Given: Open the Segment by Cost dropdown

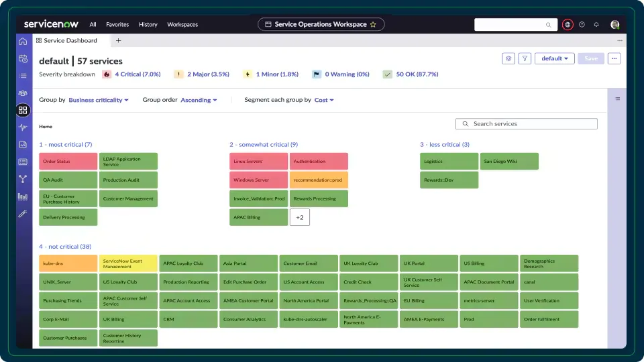Looking at the screenshot, I should point(324,100).
